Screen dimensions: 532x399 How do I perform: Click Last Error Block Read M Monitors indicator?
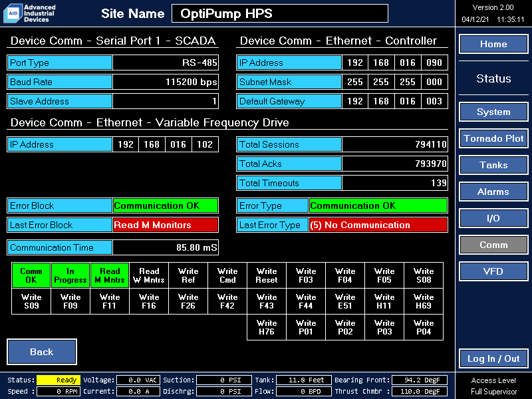point(166,225)
